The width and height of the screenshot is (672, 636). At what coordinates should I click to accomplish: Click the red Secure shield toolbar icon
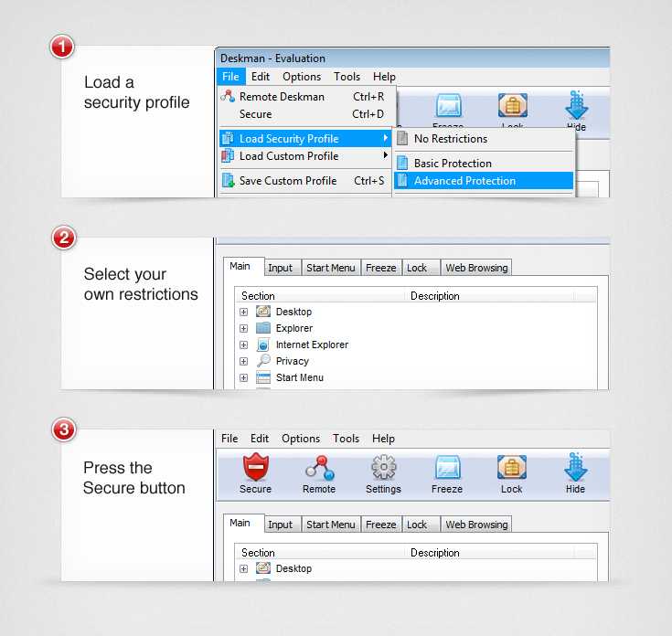[x=255, y=467]
